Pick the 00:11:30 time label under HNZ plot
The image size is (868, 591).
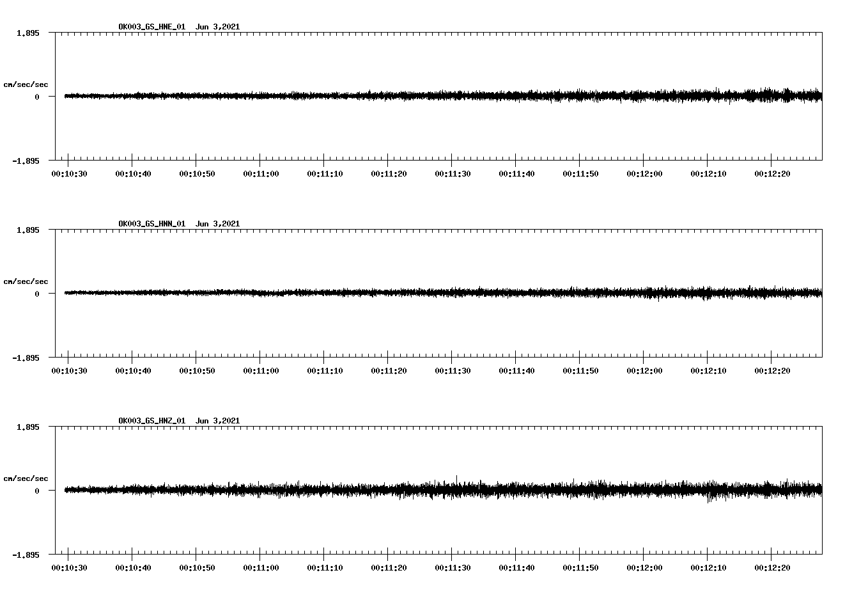tap(453, 568)
